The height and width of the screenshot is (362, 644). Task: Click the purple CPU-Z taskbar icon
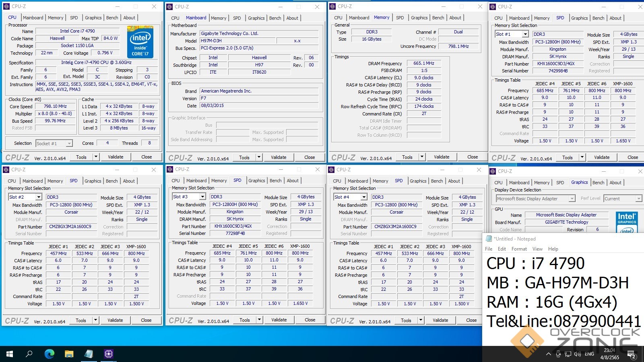(108, 354)
